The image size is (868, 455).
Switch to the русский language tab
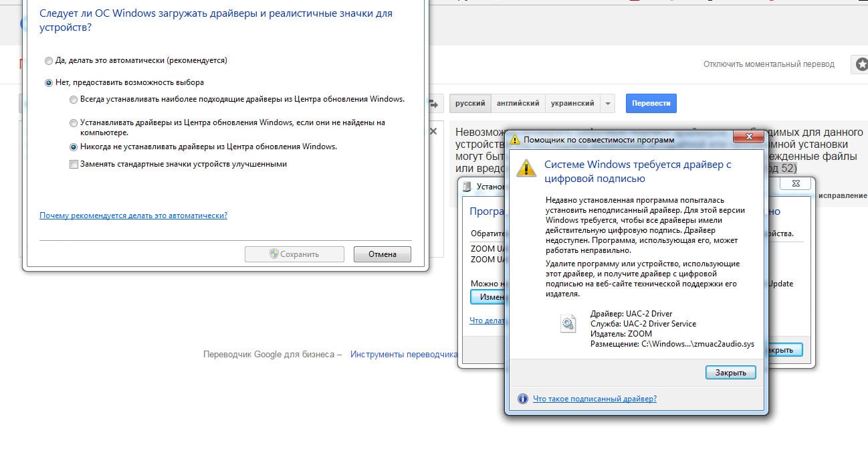(471, 104)
